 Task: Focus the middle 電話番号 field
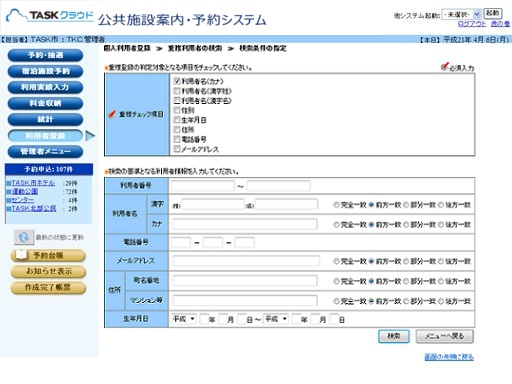pos(213,242)
